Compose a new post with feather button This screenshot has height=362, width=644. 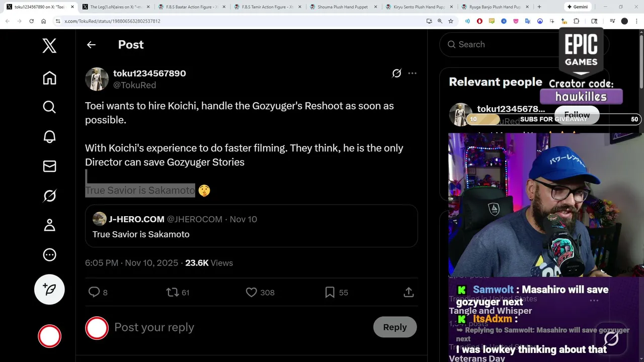[x=49, y=289]
